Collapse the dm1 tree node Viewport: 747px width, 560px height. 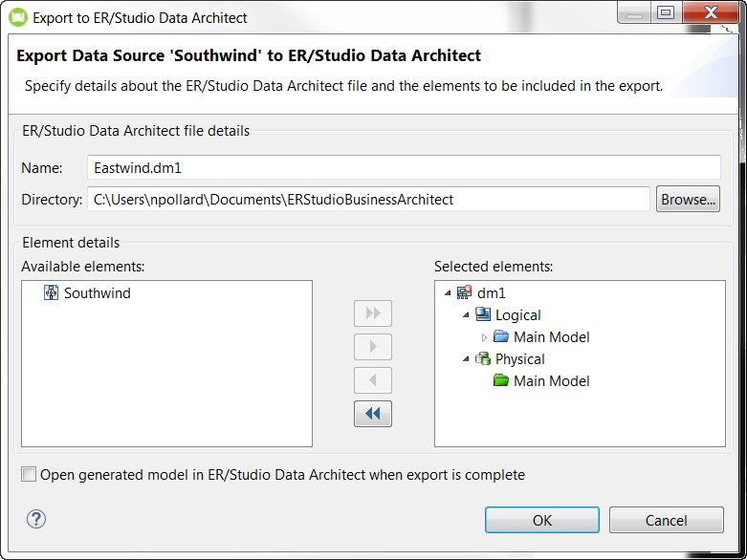pyautogui.click(x=448, y=293)
